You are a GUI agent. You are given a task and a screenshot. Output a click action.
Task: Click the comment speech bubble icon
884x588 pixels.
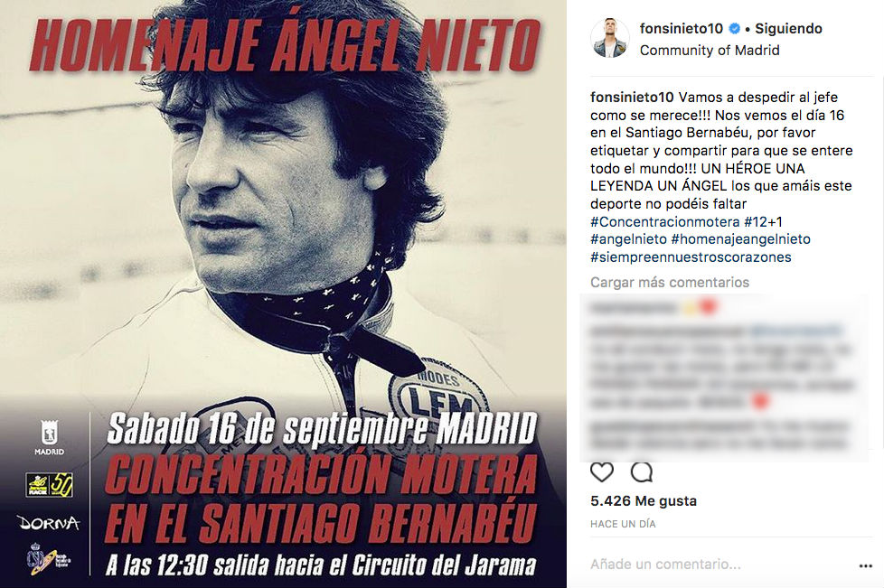coord(642,472)
